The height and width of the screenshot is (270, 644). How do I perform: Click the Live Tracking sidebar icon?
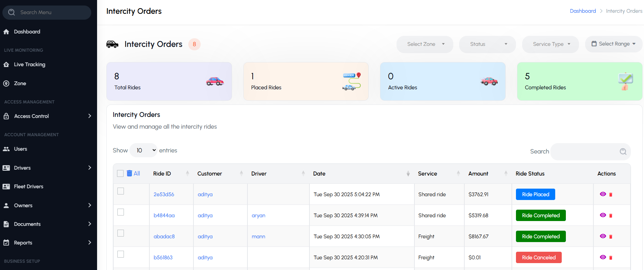pyautogui.click(x=6, y=64)
